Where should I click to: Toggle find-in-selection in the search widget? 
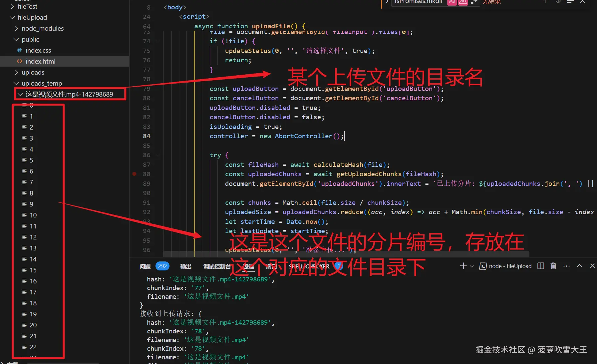(570, 2)
